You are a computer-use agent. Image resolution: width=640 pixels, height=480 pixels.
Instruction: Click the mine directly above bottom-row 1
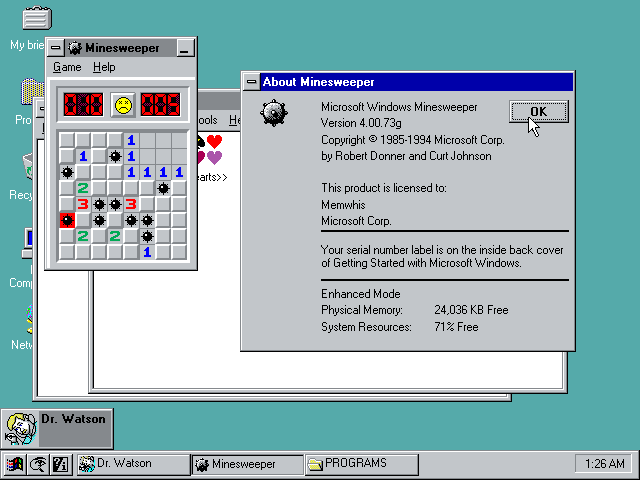[147, 236]
